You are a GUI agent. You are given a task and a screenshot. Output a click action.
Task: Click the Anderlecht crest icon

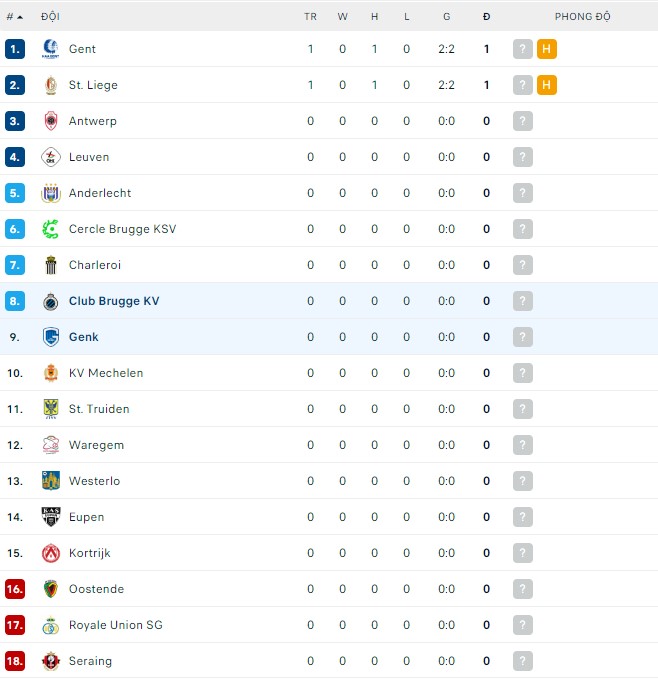51,193
